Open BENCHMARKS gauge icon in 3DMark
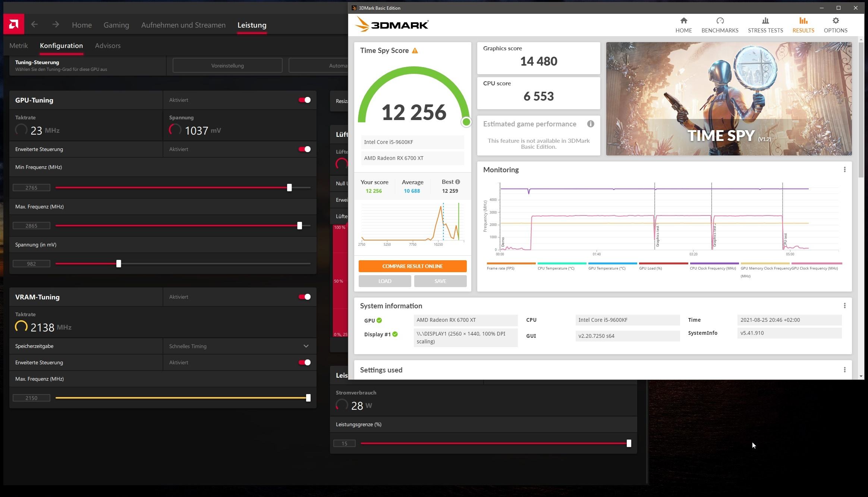This screenshot has width=868, height=497. click(x=720, y=21)
